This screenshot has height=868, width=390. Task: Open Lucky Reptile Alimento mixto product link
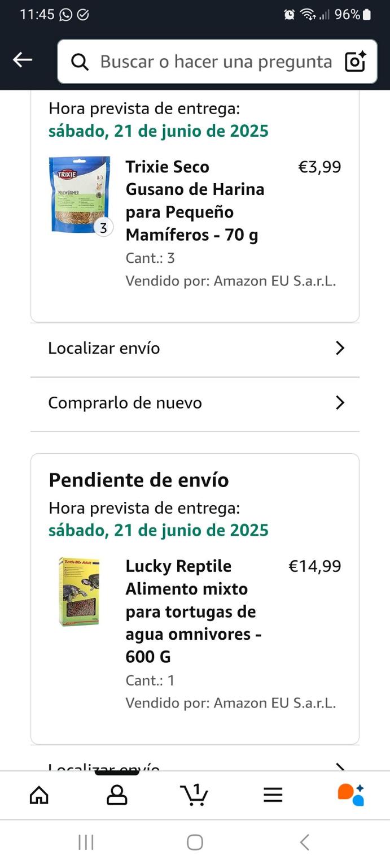194,611
